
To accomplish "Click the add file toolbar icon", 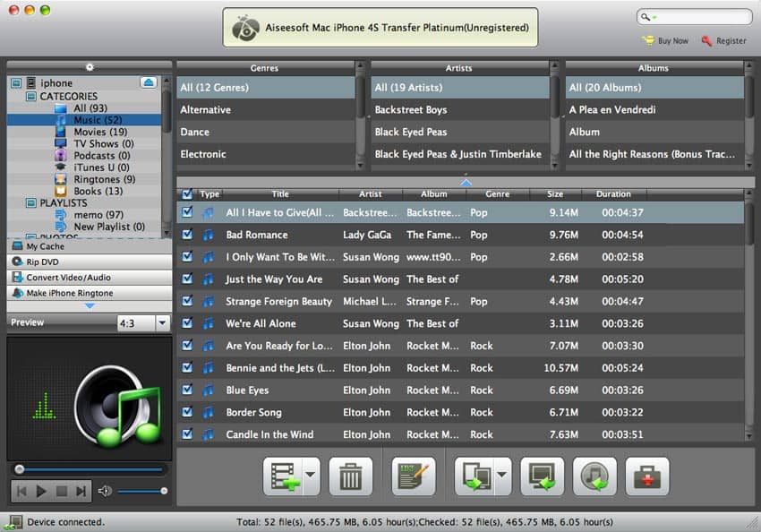I will pos(284,476).
